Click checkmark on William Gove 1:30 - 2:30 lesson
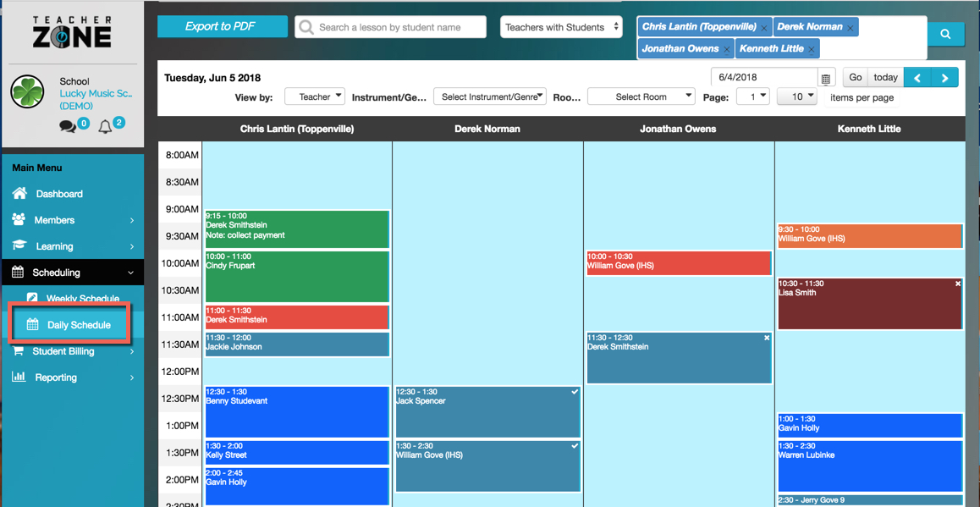980x507 pixels. (x=575, y=446)
